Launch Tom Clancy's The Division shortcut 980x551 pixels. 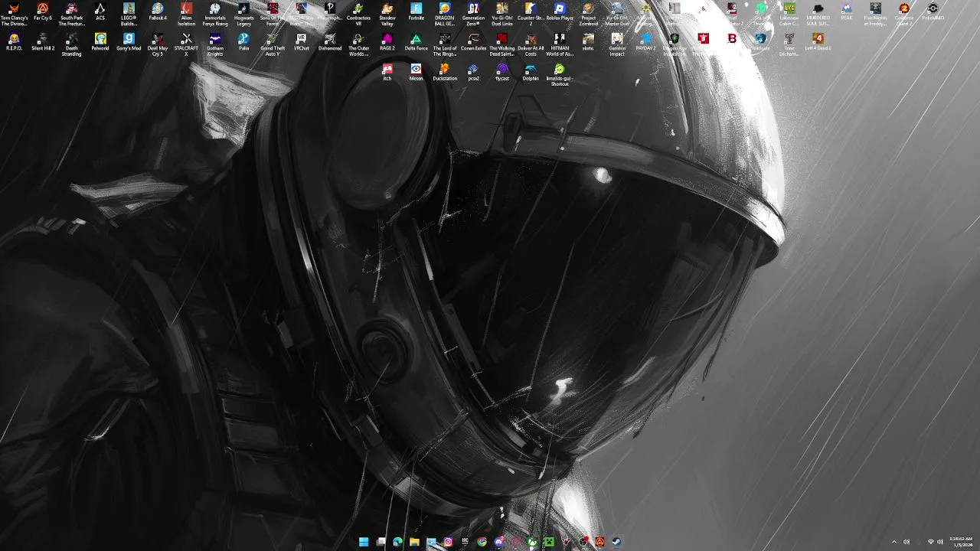[x=14, y=14]
